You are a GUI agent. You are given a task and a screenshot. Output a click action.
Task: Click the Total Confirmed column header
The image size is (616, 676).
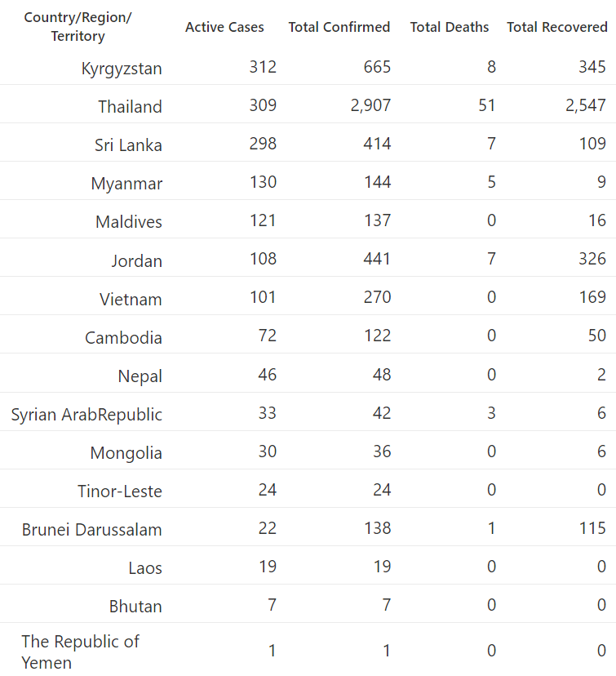tap(339, 27)
